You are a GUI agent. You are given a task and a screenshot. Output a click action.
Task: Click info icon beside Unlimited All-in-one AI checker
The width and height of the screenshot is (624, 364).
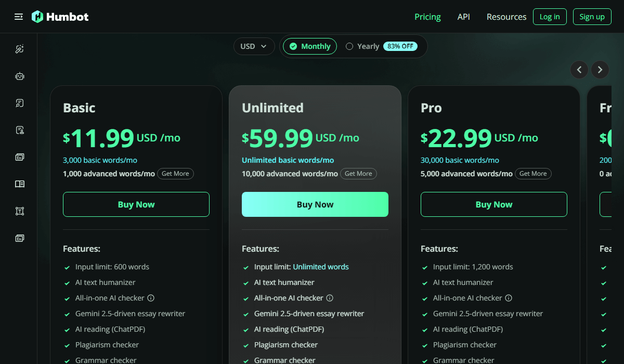coord(330,298)
